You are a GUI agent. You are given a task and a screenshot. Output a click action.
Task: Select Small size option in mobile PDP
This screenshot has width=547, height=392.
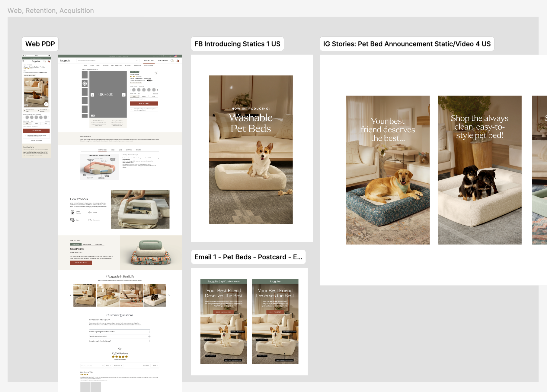pos(27,124)
